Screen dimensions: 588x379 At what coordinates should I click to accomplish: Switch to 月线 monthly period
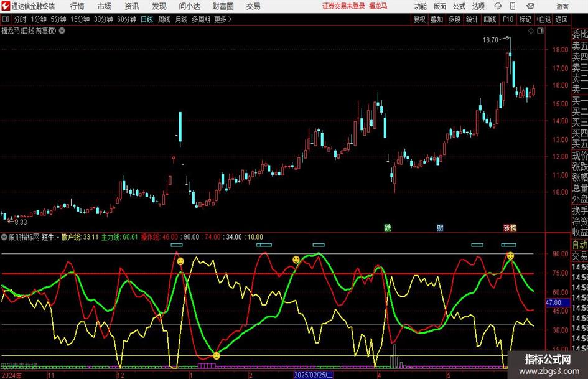(181, 19)
